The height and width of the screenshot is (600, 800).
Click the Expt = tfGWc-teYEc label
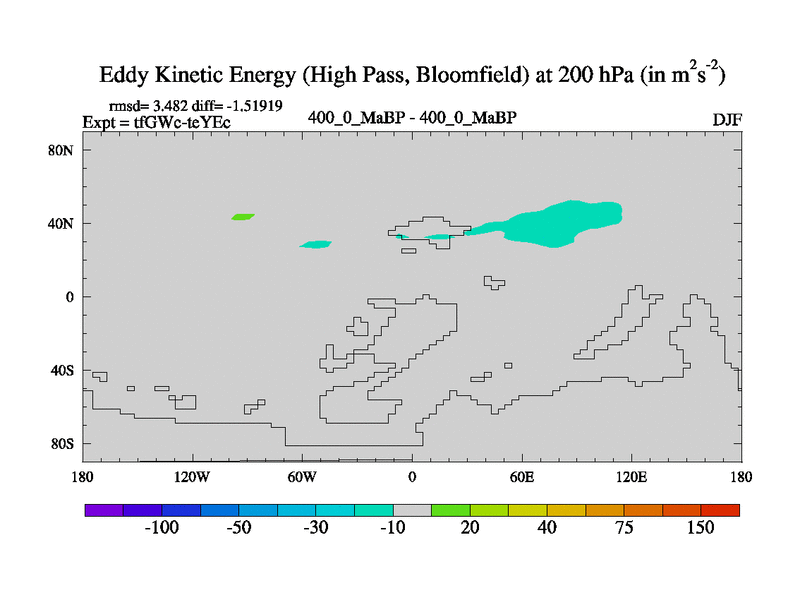pos(156,122)
